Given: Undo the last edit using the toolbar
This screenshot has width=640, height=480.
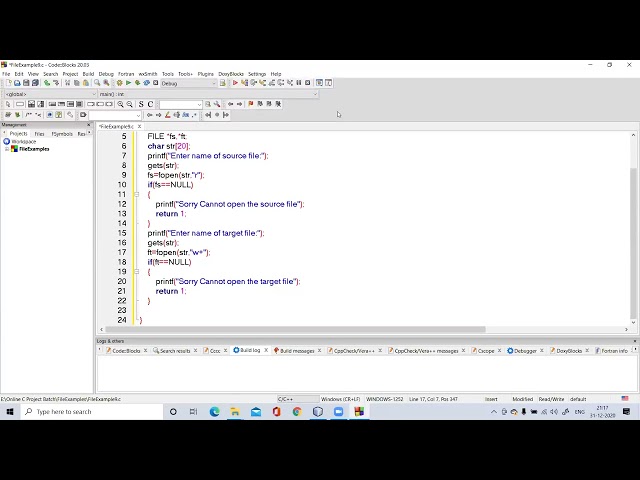Looking at the screenshot, I should tap(47, 83).
